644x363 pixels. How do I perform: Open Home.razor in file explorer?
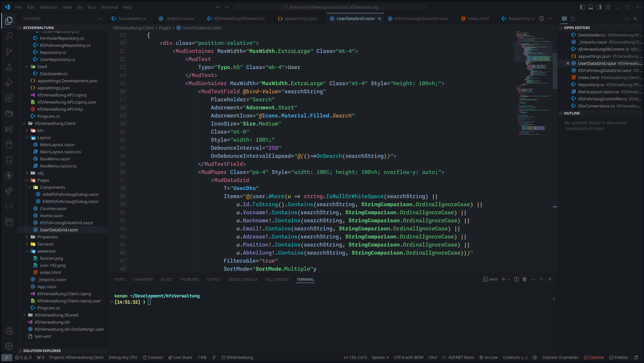(x=52, y=216)
